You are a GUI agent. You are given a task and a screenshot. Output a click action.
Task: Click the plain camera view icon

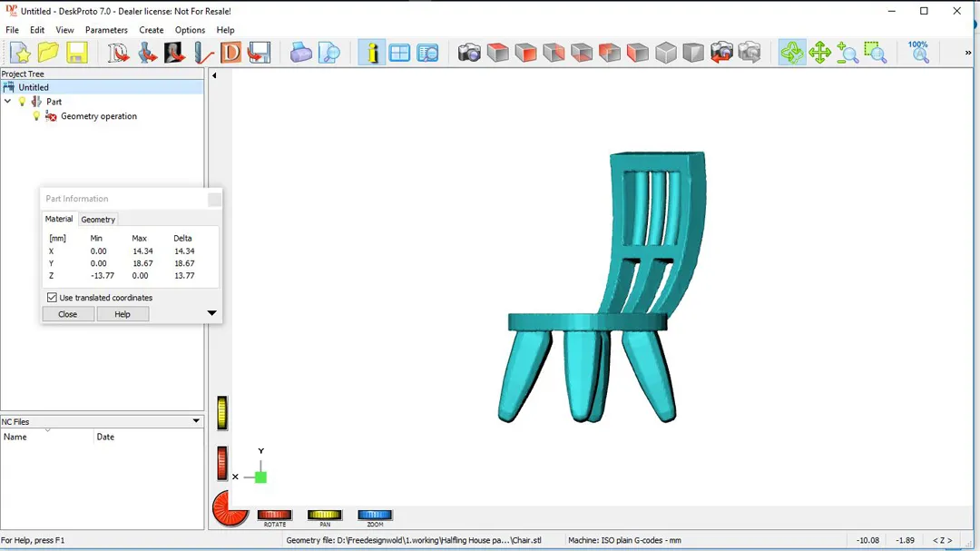pos(469,53)
